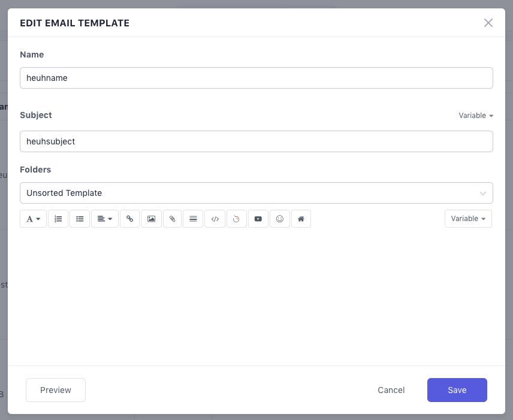This screenshot has height=420, width=513.
Task: Open the Variable dropdown in editor toolbar
Action: tap(468, 219)
